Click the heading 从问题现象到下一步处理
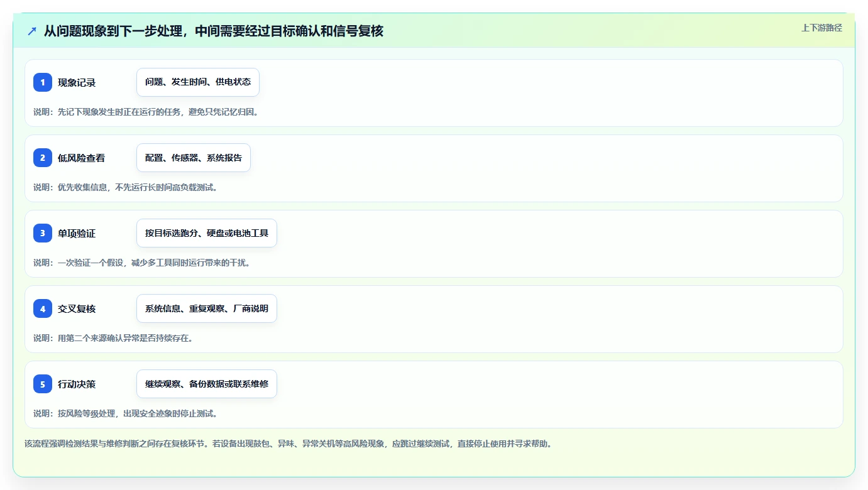 pyautogui.click(x=214, y=31)
